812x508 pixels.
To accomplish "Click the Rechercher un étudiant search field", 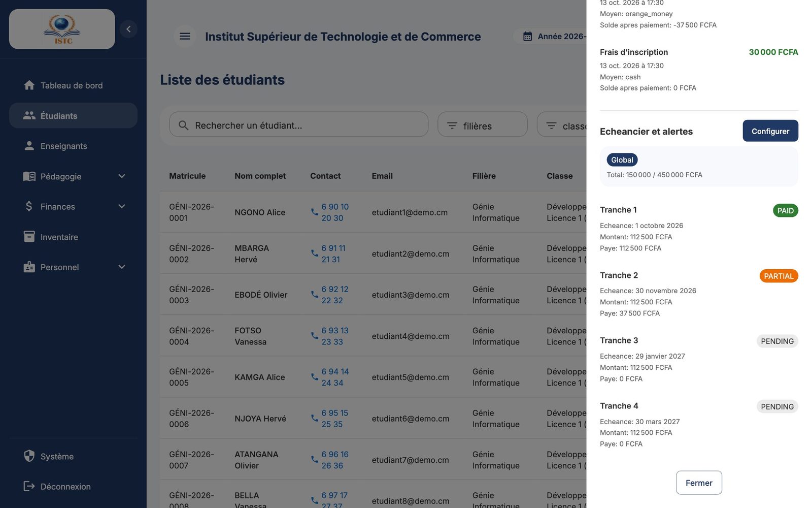I will point(298,124).
